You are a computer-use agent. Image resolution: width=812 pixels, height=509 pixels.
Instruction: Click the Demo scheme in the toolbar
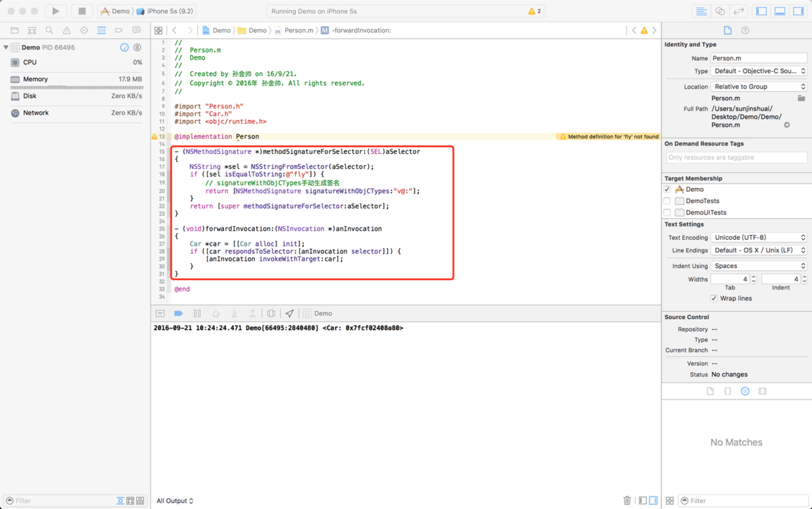point(115,11)
